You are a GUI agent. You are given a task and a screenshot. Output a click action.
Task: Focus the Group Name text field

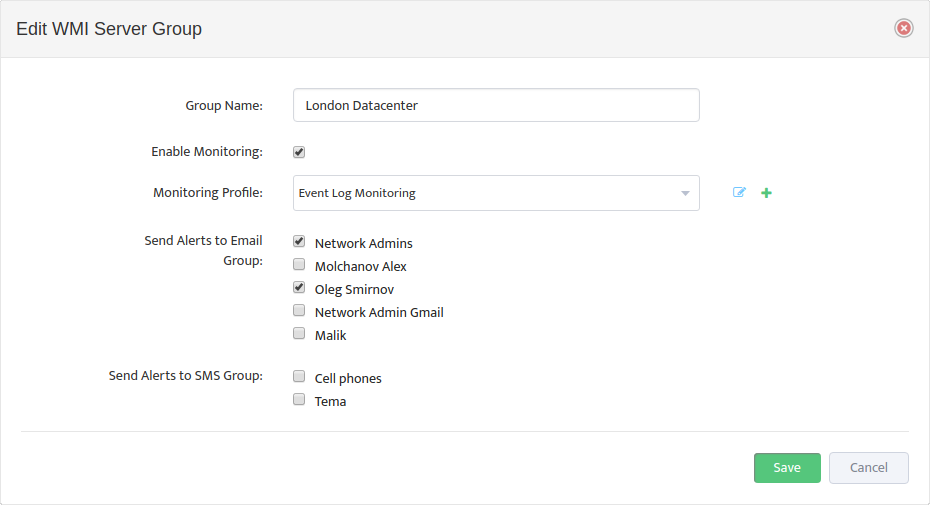496,105
